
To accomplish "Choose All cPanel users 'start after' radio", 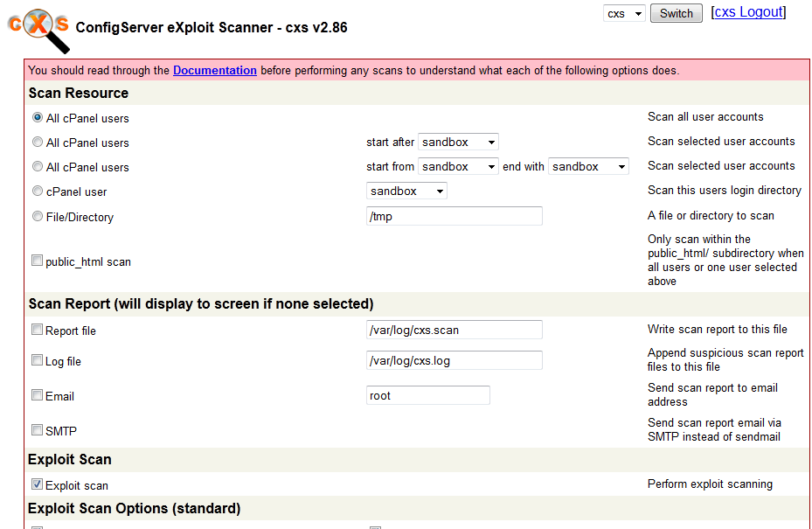I will tap(38, 142).
